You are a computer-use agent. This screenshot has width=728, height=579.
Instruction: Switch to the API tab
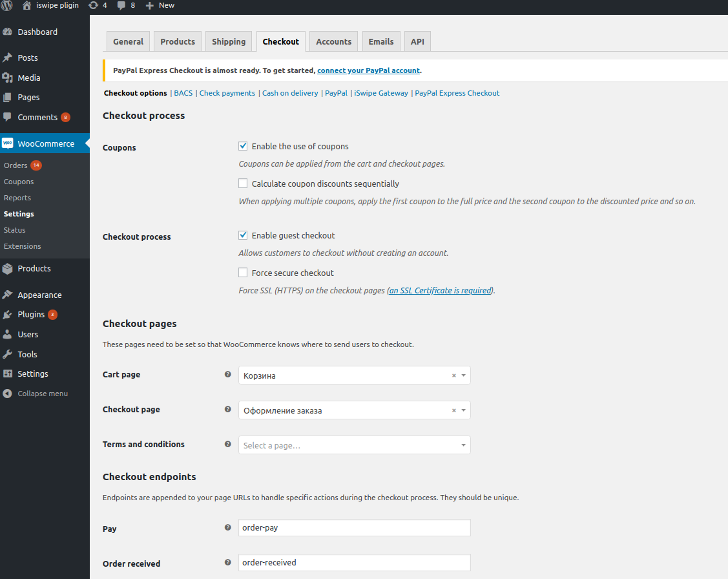pos(417,41)
